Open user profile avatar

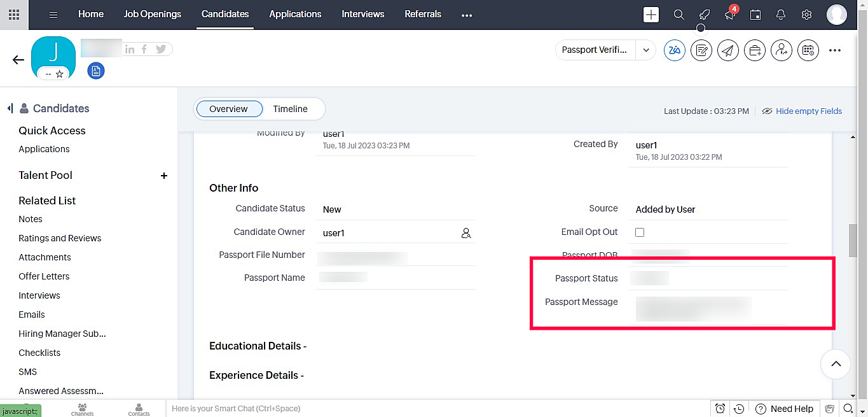point(837,15)
